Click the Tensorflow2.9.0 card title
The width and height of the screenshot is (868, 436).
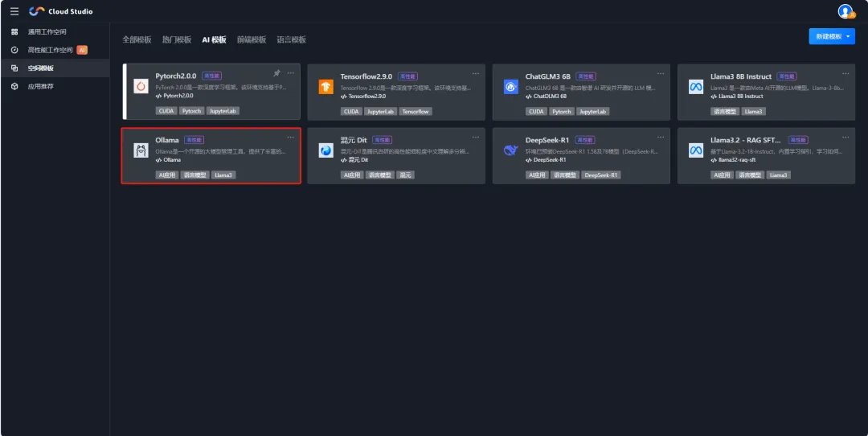coord(366,76)
